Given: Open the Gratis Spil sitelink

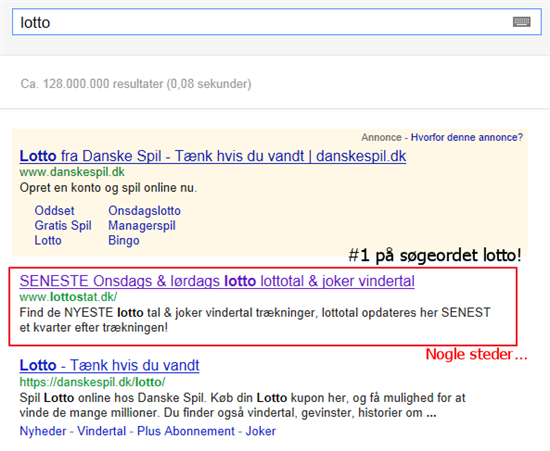Looking at the screenshot, I should [x=63, y=225].
